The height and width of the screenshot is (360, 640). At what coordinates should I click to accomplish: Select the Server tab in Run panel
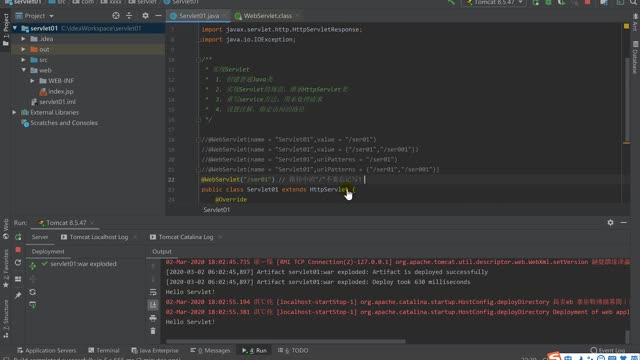tap(40, 237)
